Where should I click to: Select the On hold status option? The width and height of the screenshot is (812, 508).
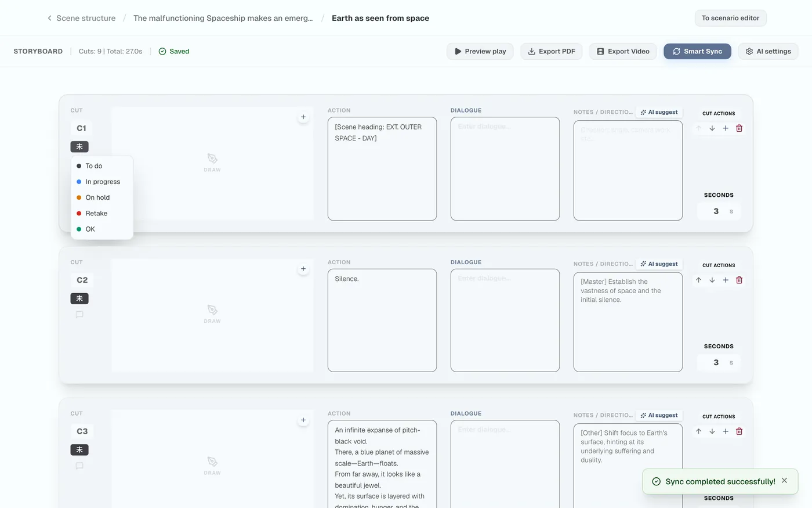[x=102, y=197]
